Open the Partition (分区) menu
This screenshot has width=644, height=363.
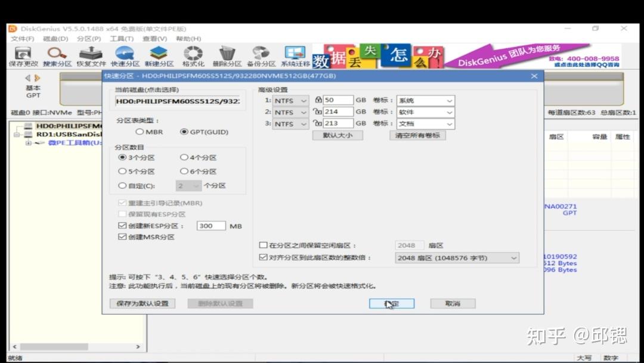(x=89, y=39)
